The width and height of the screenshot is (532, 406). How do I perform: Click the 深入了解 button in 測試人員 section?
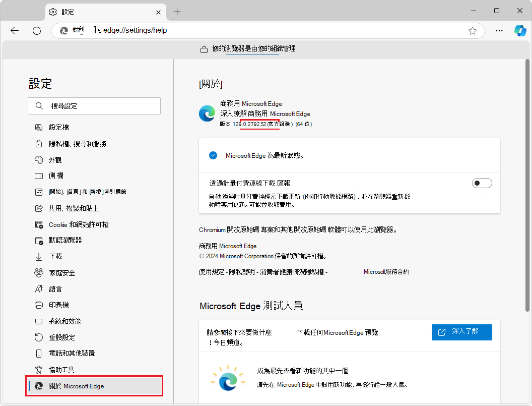point(461,332)
